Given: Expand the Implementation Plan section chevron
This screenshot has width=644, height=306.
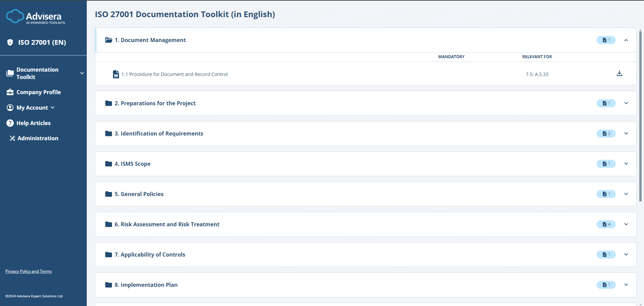Looking at the screenshot, I should [x=626, y=285].
